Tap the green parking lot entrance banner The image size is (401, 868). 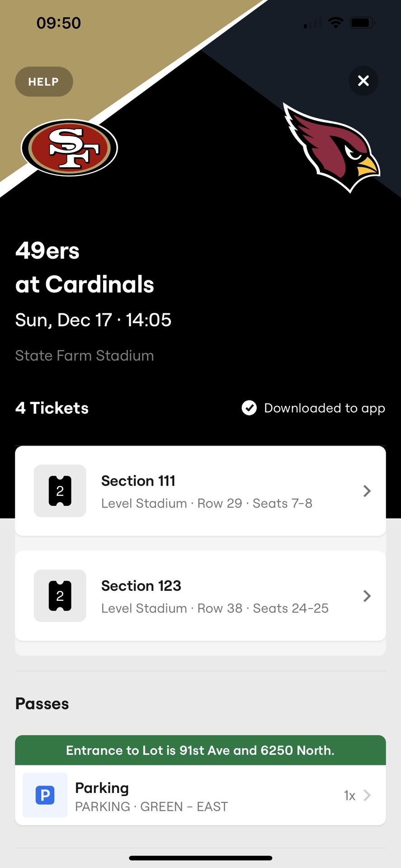[x=200, y=750]
